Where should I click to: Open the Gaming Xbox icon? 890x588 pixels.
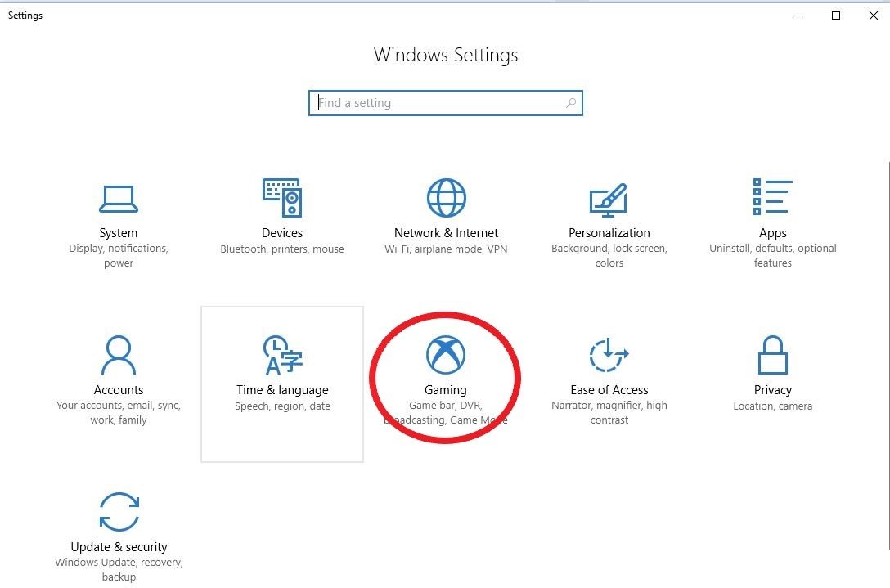pos(446,355)
